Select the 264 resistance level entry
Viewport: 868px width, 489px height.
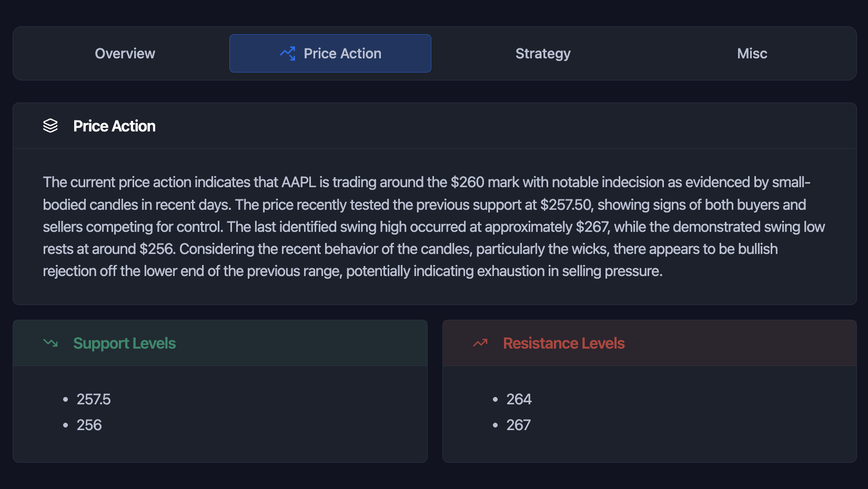point(519,400)
